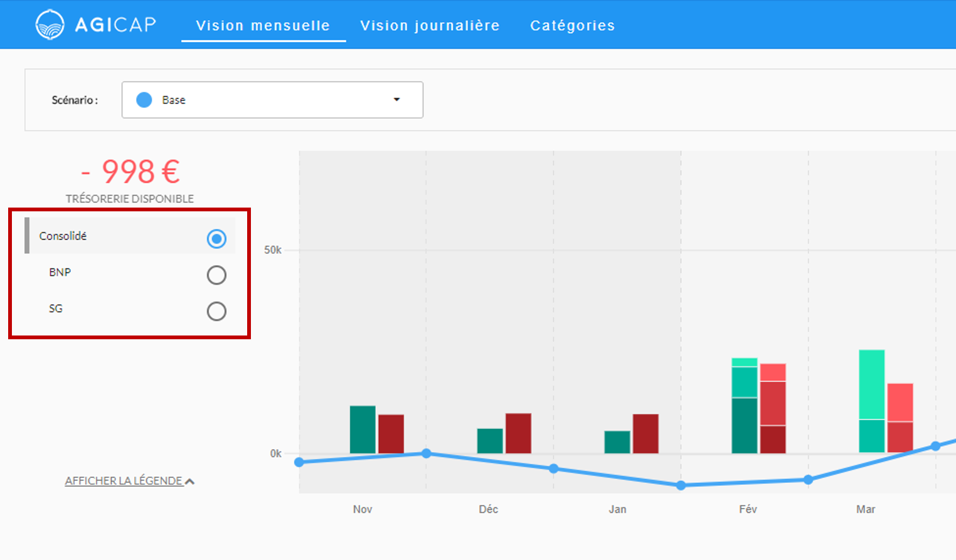956x560 pixels.
Task: Click the Fév stacked green income bar
Action: coord(745,406)
